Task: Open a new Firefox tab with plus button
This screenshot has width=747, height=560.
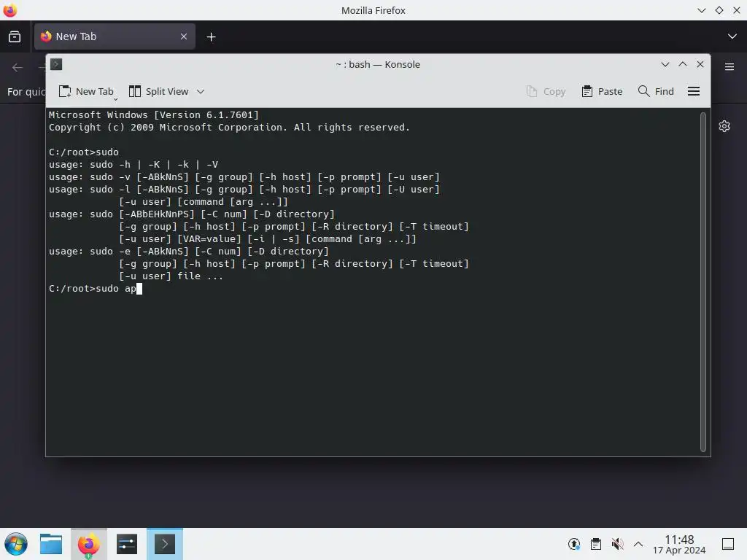Action: tap(211, 36)
